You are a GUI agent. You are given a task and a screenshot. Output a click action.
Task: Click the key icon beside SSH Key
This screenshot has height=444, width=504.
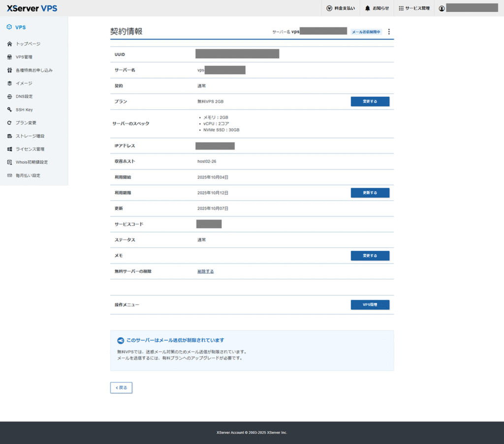9,110
